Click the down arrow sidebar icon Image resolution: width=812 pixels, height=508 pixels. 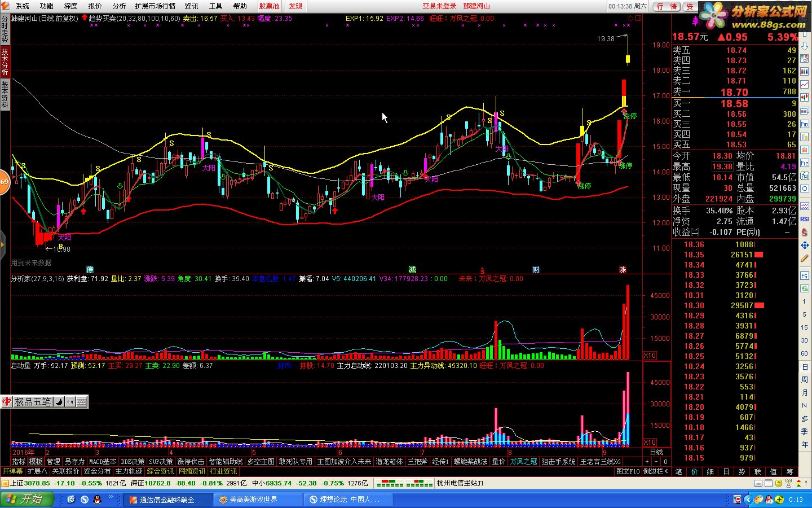click(x=805, y=47)
